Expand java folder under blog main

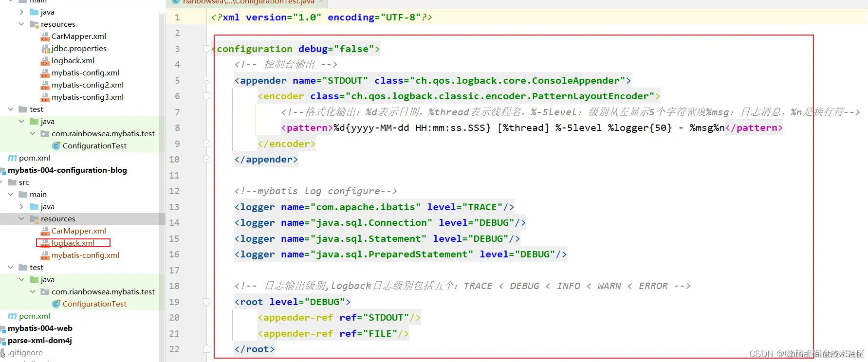[x=21, y=207]
